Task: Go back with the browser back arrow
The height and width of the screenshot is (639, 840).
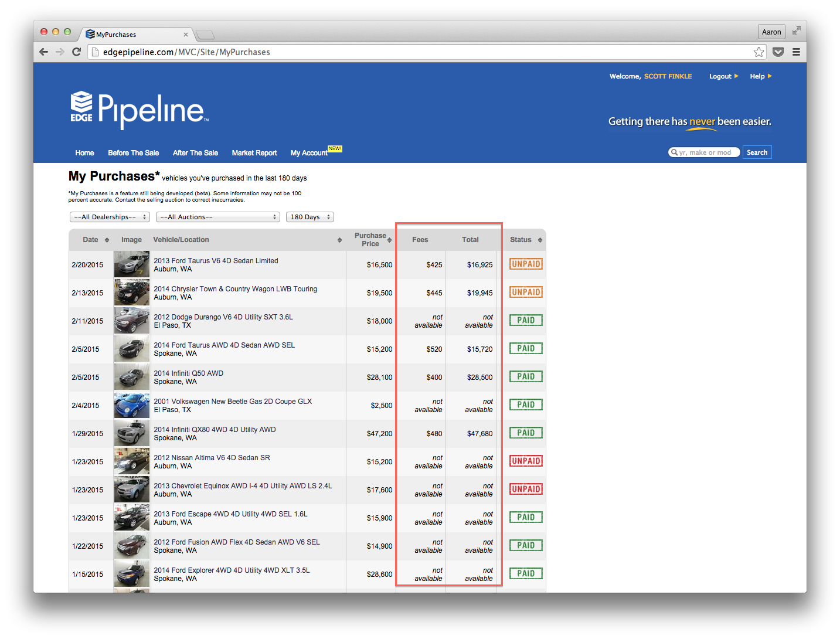Action: click(x=44, y=52)
